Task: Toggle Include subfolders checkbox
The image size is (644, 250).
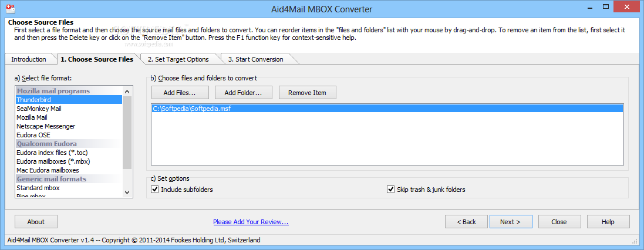Action: (155, 190)
